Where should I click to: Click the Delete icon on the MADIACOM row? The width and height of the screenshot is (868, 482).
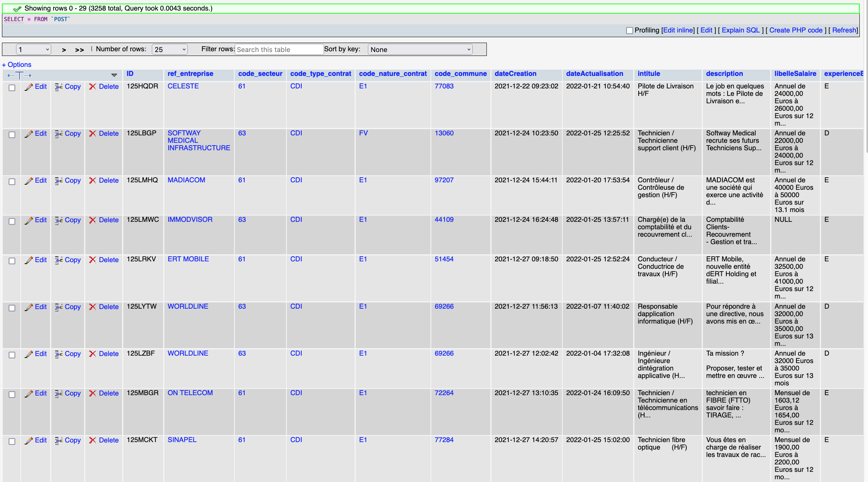click(x=93, y=180)
